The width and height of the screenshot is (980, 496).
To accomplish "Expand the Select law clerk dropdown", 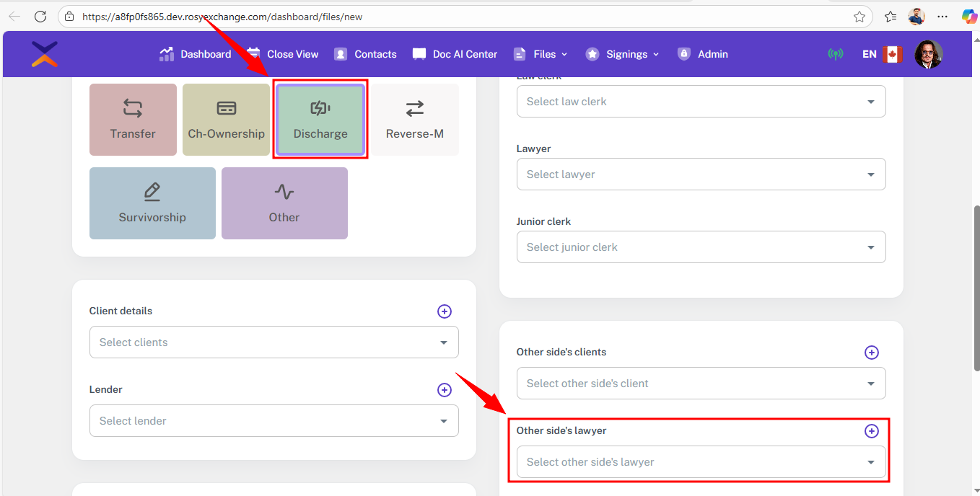I will tap(701, 102).
